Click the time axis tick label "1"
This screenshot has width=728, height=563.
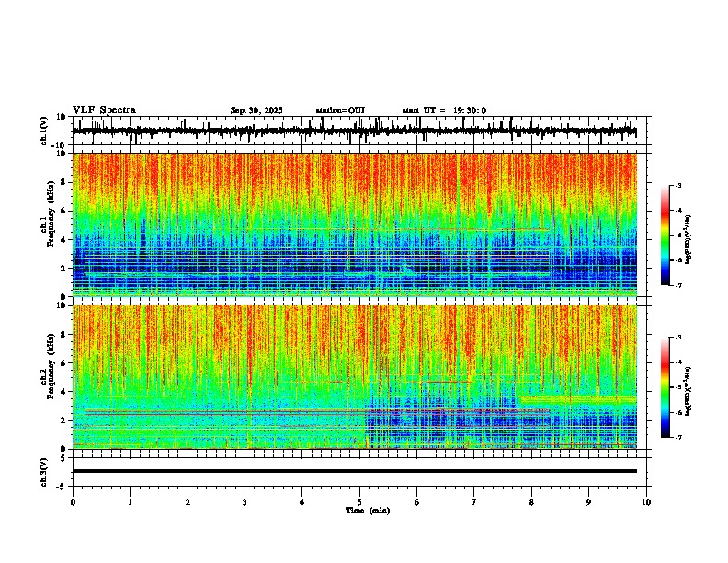click(x=130, y=502)
